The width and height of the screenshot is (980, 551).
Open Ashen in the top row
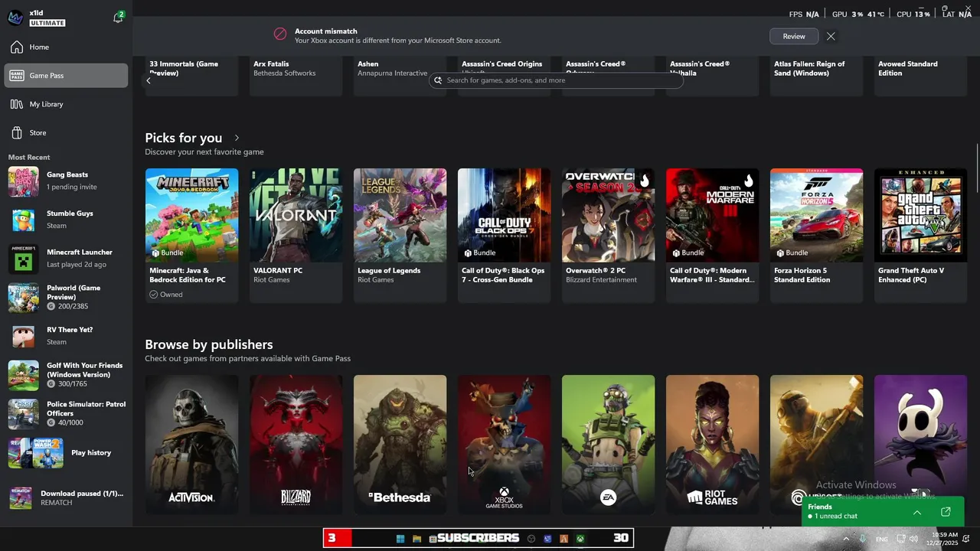pyautogui.click(x=400, y=77)
